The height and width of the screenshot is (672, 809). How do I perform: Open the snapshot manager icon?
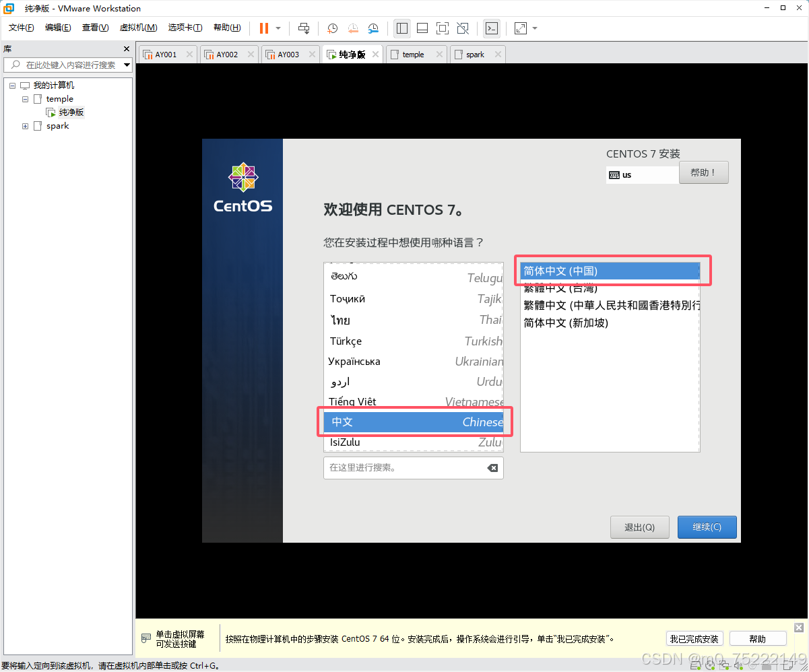(373, 28)
